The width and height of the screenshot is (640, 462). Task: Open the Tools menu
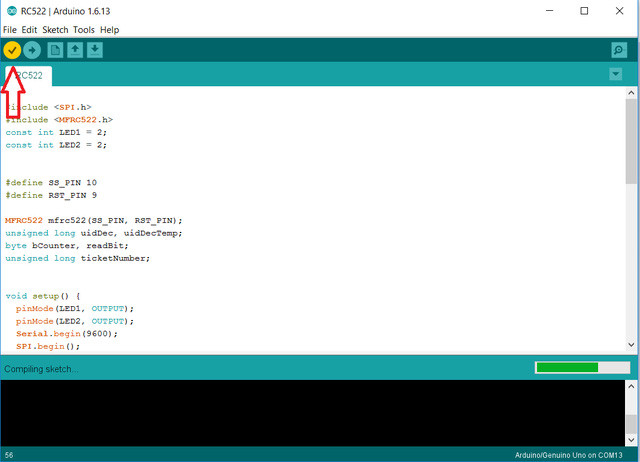click(84, 30)
